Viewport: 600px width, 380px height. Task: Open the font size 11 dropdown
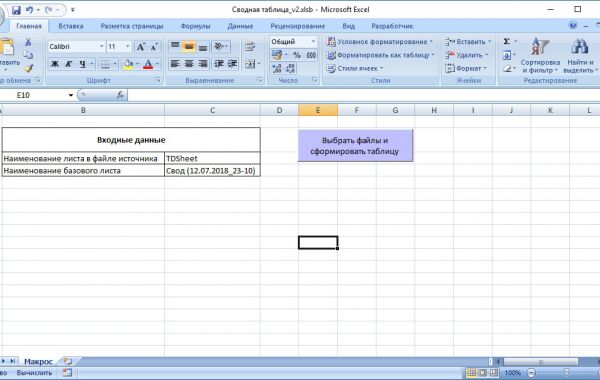(127, 47)
